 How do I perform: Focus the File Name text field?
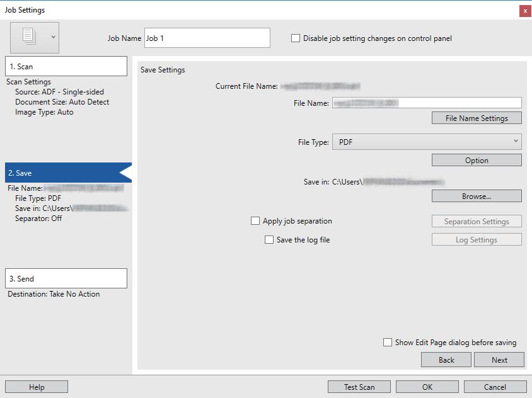pyautogui.click(x=427, y=103)
